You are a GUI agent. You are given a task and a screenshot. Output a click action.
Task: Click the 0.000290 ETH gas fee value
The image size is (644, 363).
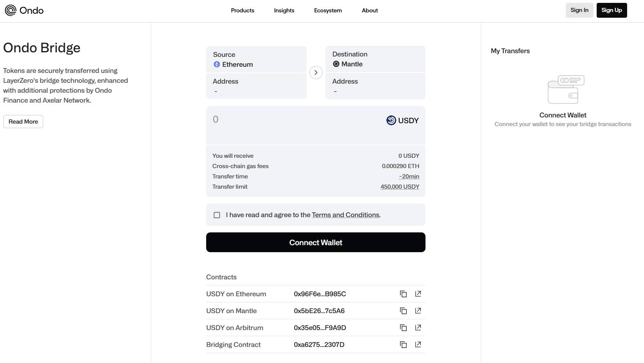pos(400,166)
